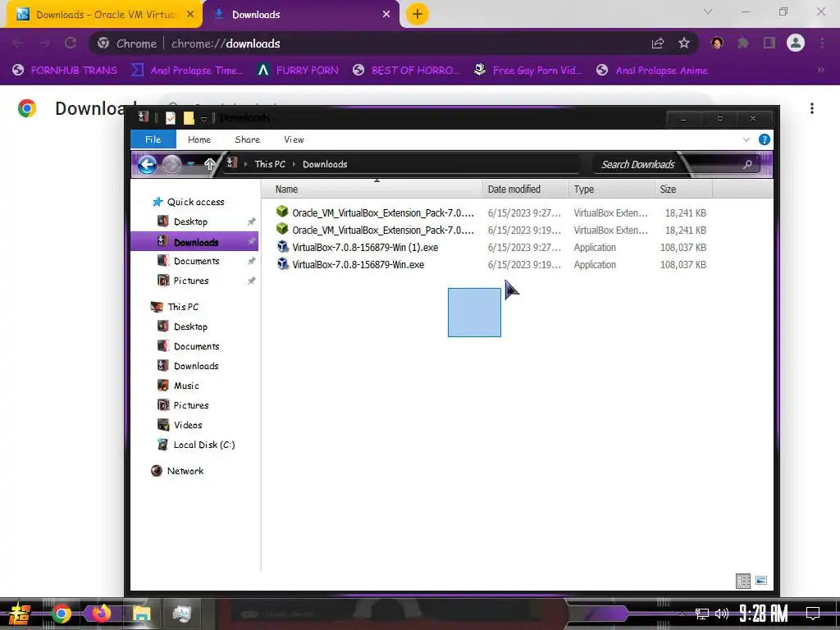Click the Explorer back arrow button
The image size is (840, 630).
point(148,164)
